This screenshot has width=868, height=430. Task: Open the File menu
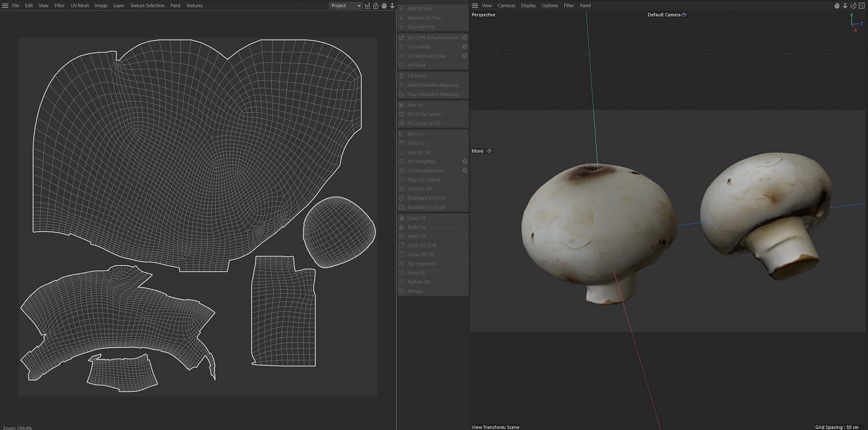[16, 5]
